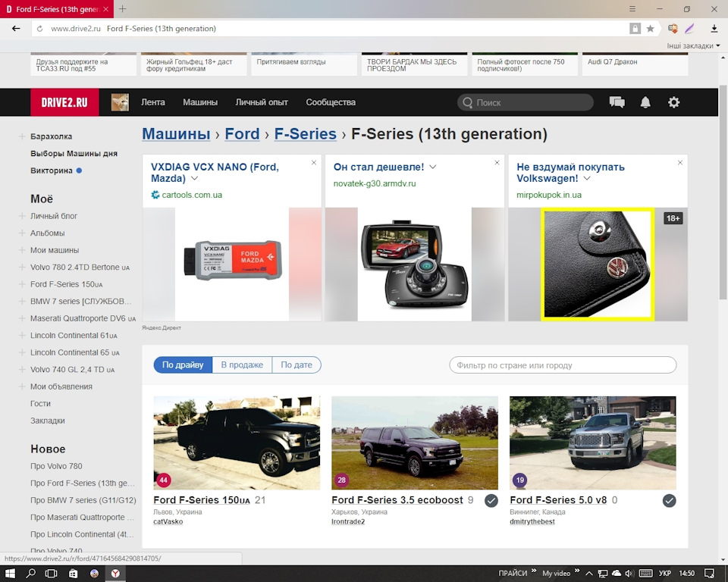Open 'Сообщества' in top navigation
728x582 pixels.
331,102
